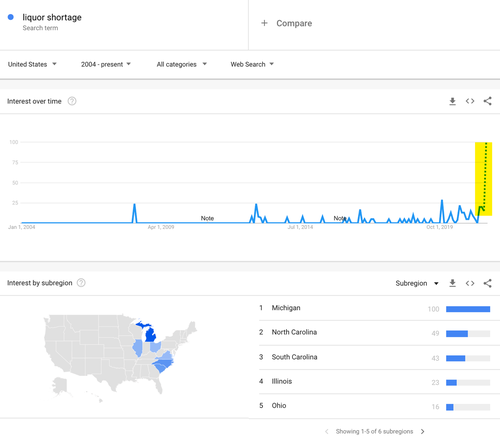The height and width of the screenshot is (442, 500).
Task: Click Michigan on the US map
Action: pos(151,335)
